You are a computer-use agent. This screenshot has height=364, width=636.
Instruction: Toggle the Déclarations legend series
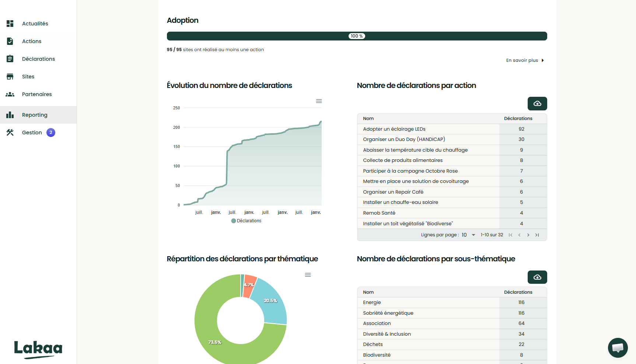[246, 221]
